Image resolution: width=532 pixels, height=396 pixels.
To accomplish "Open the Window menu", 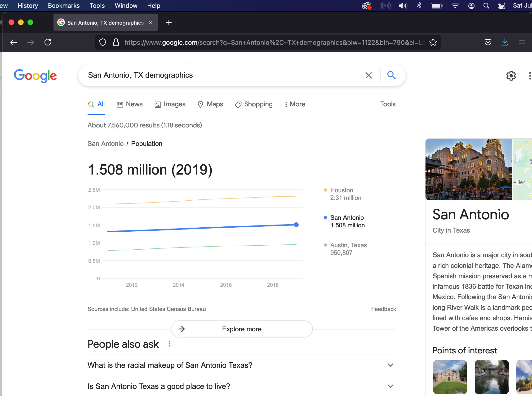I will pos(126,6).
